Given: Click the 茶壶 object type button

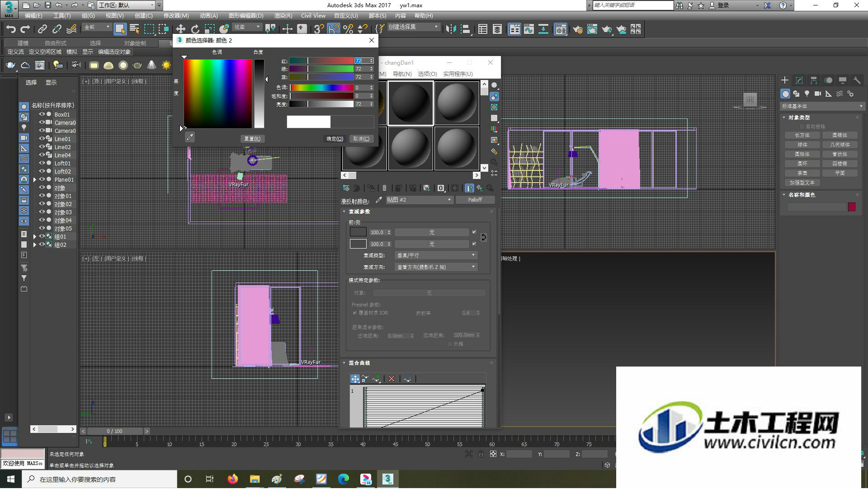Looking at the screenshot, I should coord(802,173).
